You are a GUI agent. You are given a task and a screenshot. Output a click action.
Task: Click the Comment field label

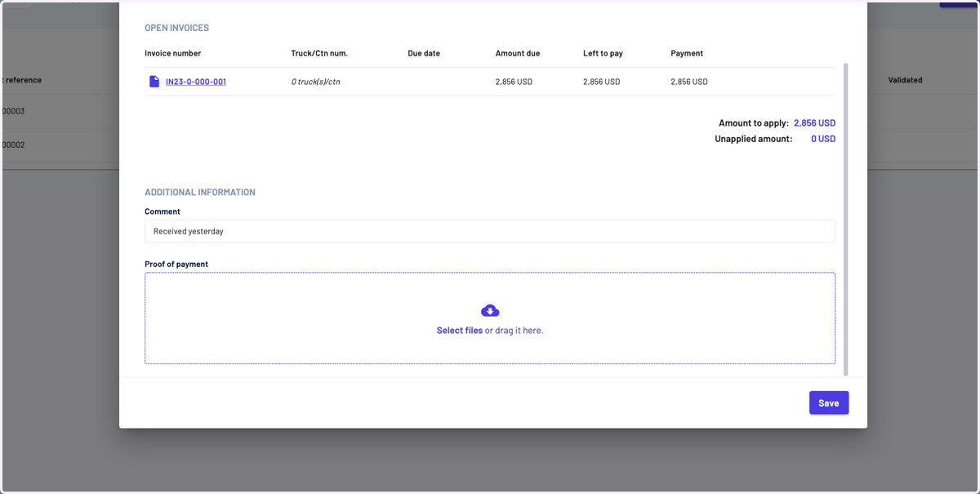pyautogui.click(x=163, y=211)
